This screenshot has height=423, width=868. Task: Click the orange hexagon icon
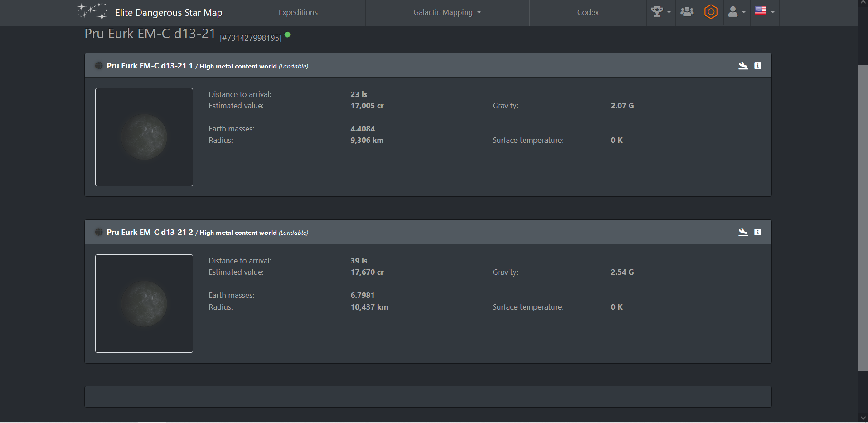pos(711,12)
